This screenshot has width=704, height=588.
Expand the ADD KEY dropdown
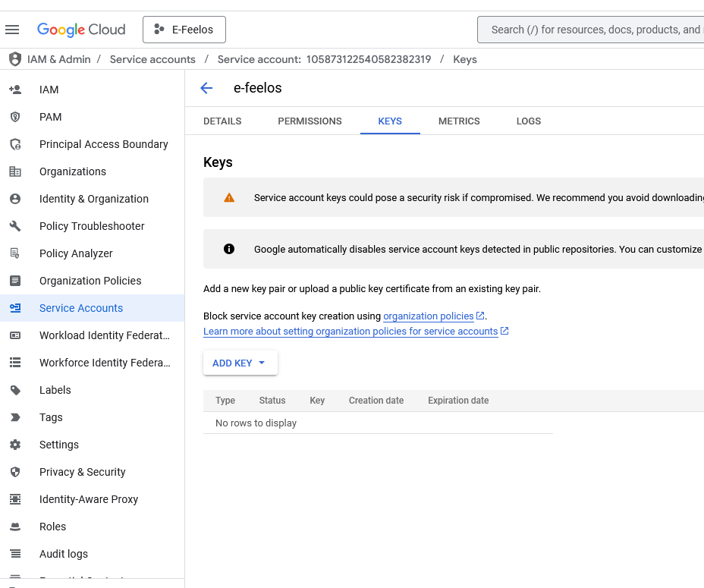pos(240,363)
